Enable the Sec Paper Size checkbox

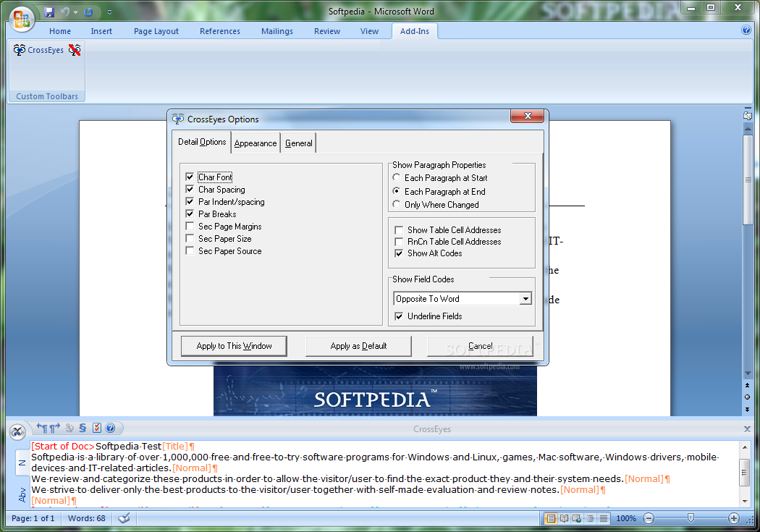pyautogui.click(x=190, y=238)
